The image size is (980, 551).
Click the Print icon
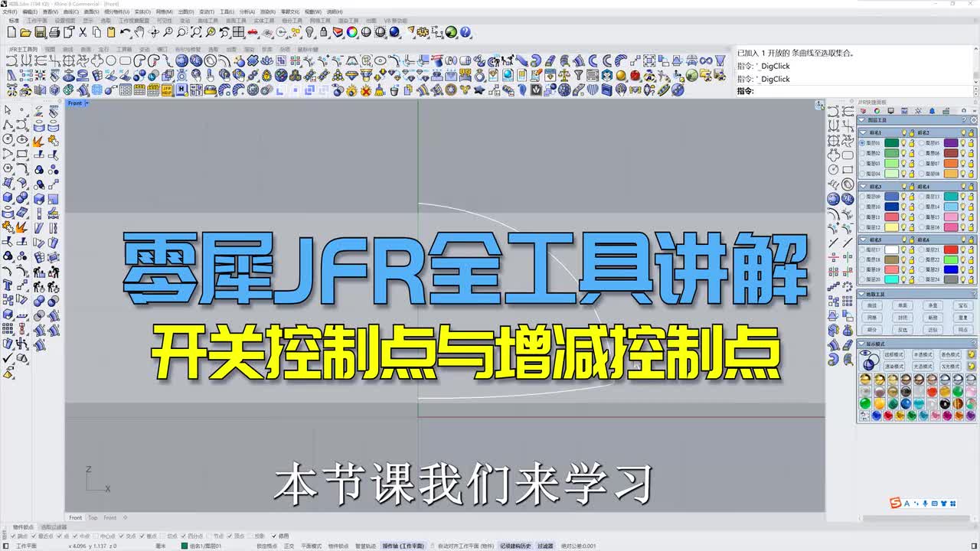[x=54, y=32]
